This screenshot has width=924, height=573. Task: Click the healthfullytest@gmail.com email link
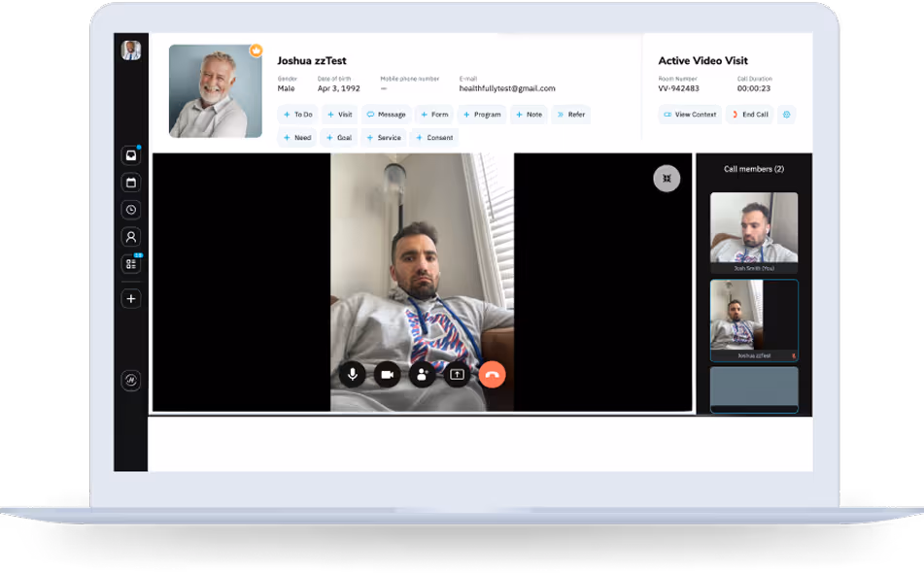(506, 87)
